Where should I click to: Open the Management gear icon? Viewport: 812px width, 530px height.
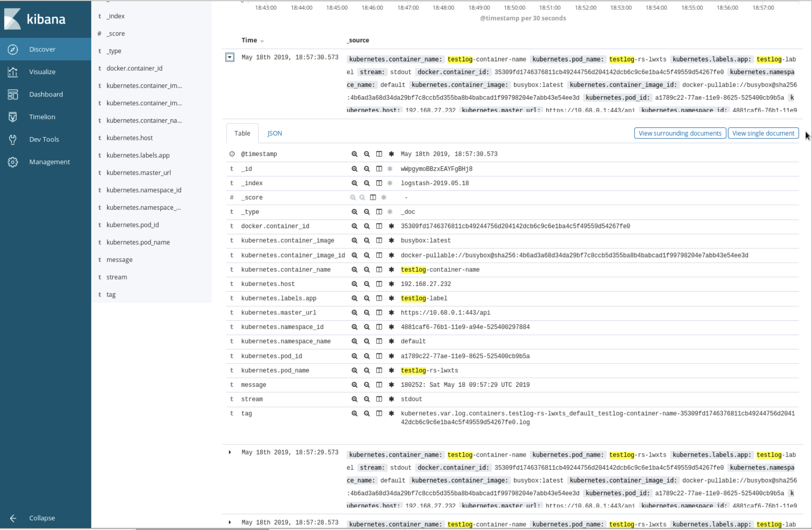tap(13, 162)
